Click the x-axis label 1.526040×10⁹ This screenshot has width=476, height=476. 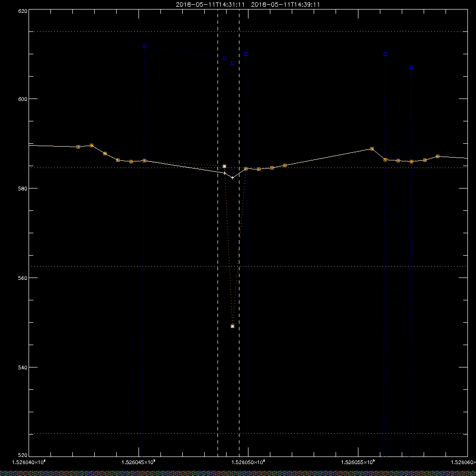[29, 462]
